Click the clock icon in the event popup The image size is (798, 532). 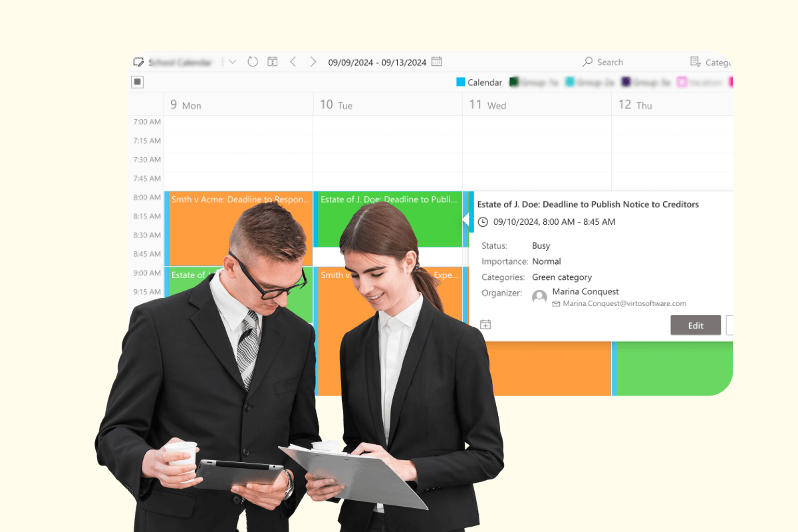(483, 221)
